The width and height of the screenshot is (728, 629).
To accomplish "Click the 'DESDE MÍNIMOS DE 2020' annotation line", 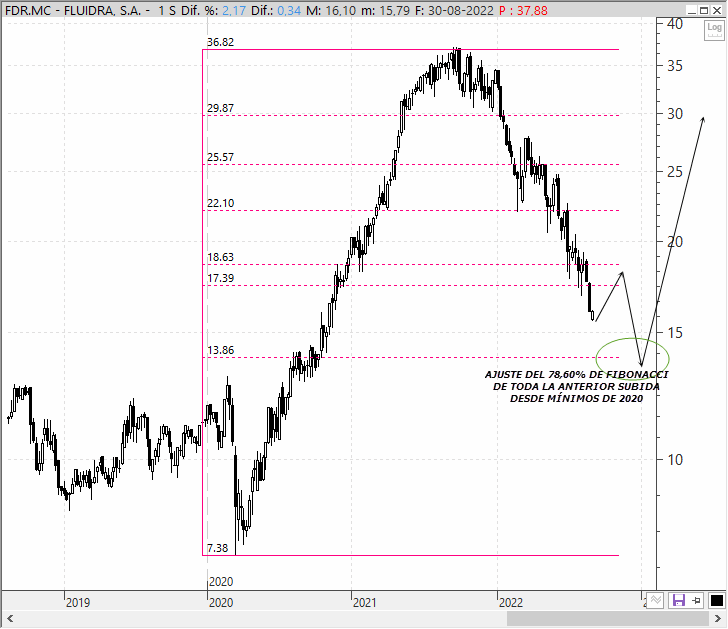I will click(577, 399).
